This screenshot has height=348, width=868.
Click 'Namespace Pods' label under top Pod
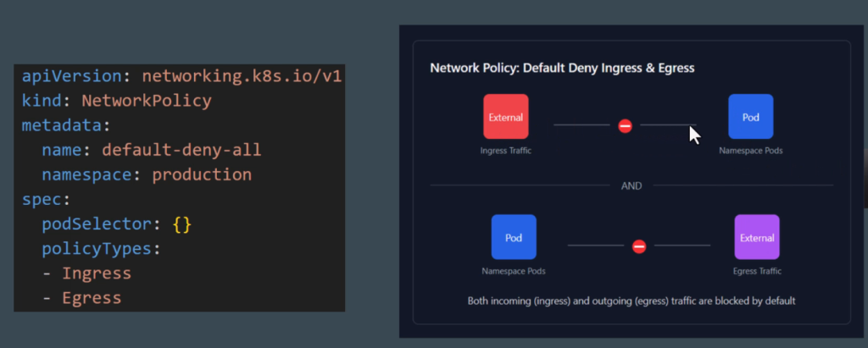pyautogui.click(x=750, y=151)
